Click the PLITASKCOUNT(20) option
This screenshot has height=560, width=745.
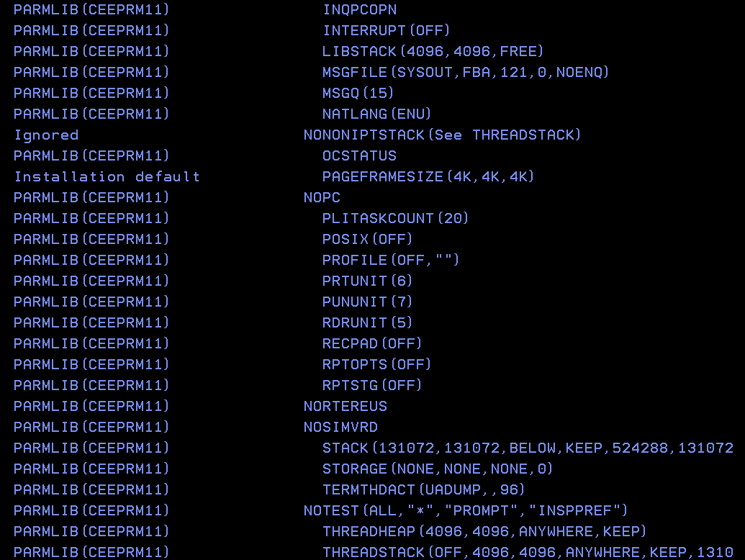(x=395, y=219)
